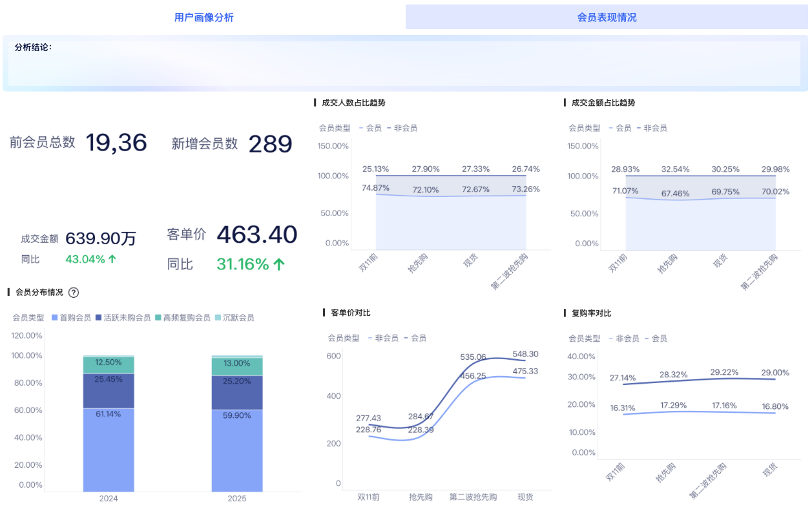Click the 会员 line marker in 成交人数占比趋势
This screenshot has height=511, width=812.
click(x=361, y=128)
